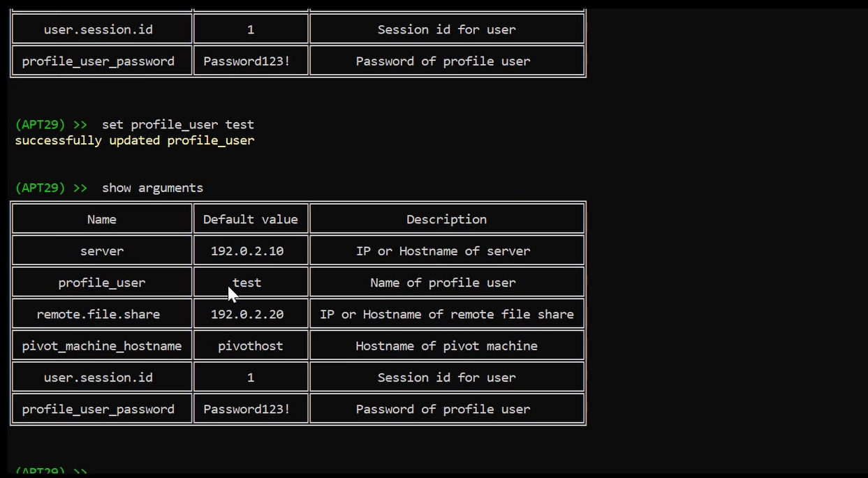Click the "profile_user" name cell in the table
This screenshot has height=478, width=868.
pyautogui.click(x=102, y=283)
